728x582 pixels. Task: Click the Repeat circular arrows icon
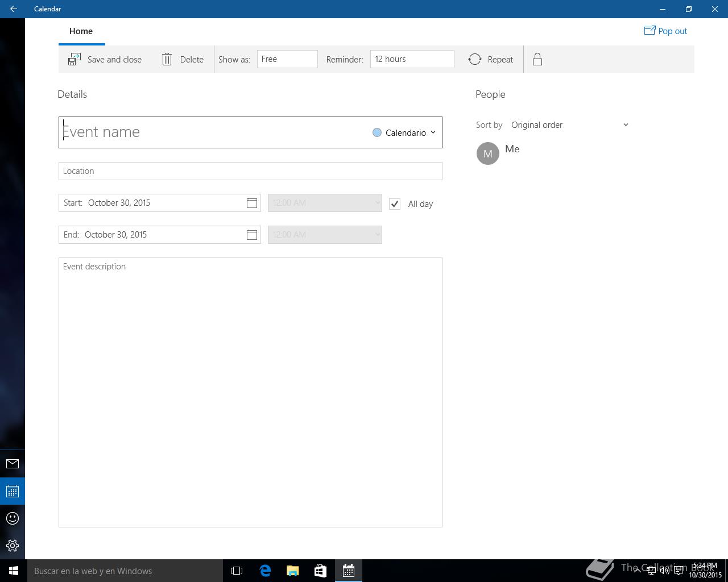[x=475, y=59]
